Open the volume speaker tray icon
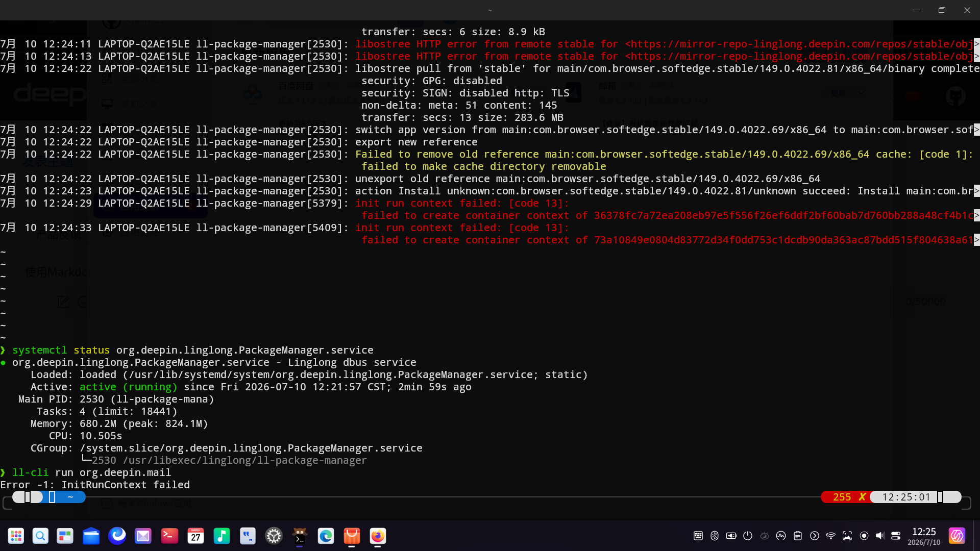Screen dimensions: 980x551 [880, 536]
